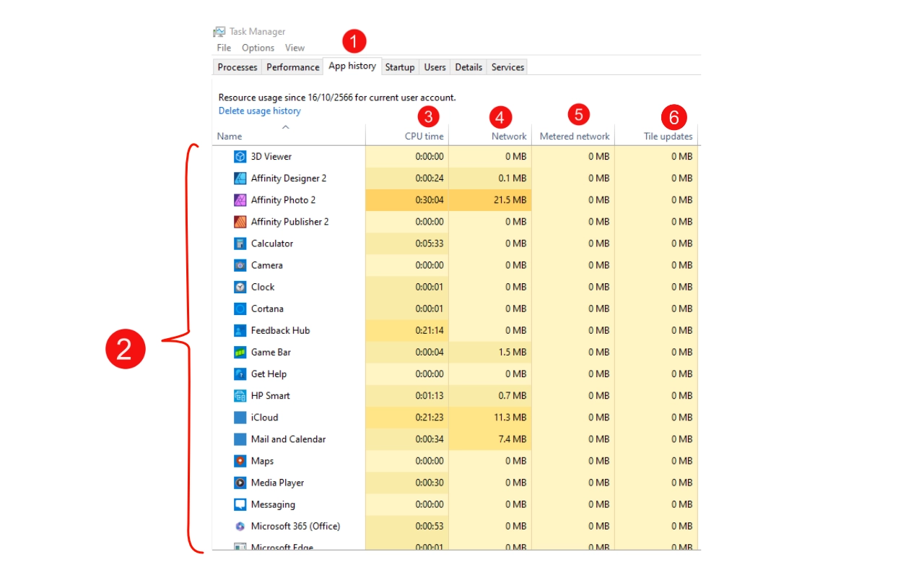Sort by the Metered network column header

tap(573, 136)
